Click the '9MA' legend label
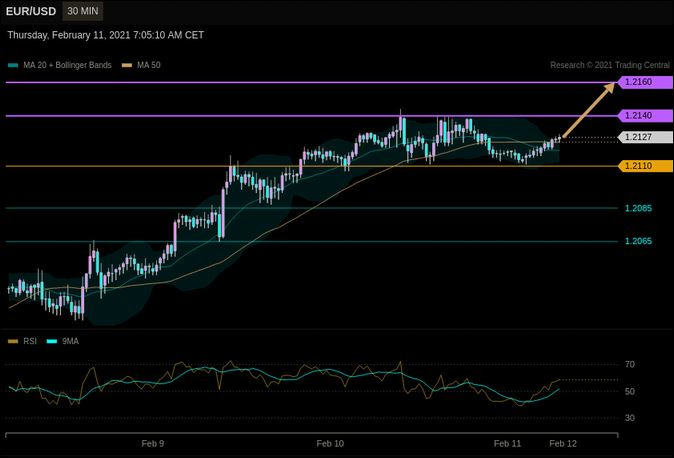The height and width of the screenshot is (458, 674). pyautogui.click(x=70, y=341)
